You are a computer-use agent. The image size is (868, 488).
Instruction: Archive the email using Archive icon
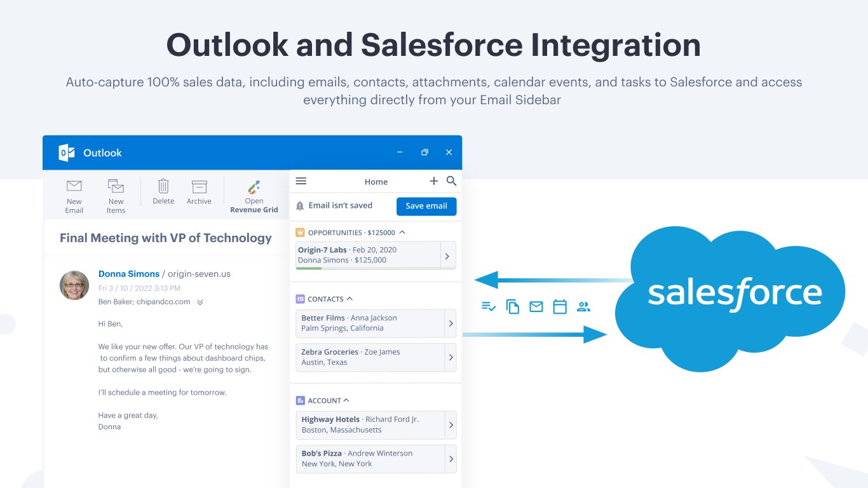click(x=199, y=187)
